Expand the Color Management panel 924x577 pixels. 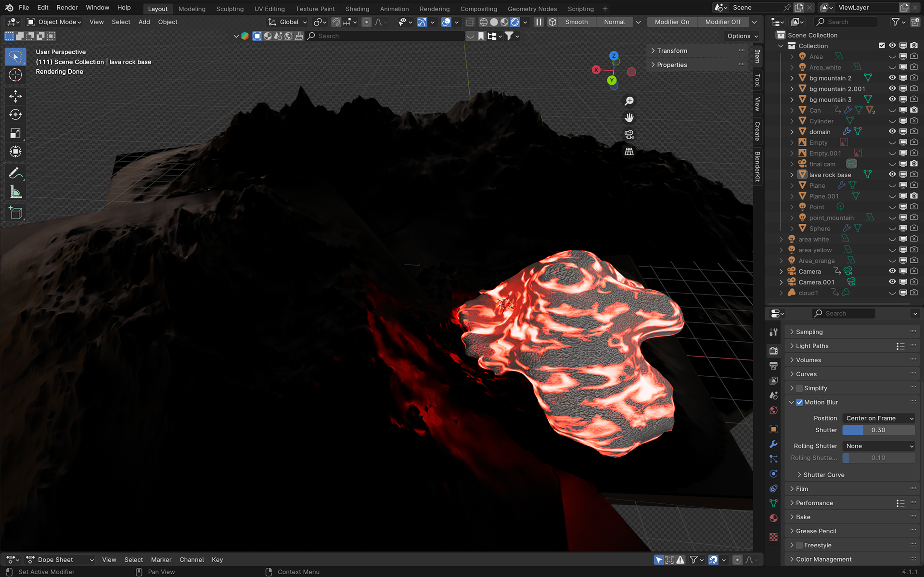[852, 559]
